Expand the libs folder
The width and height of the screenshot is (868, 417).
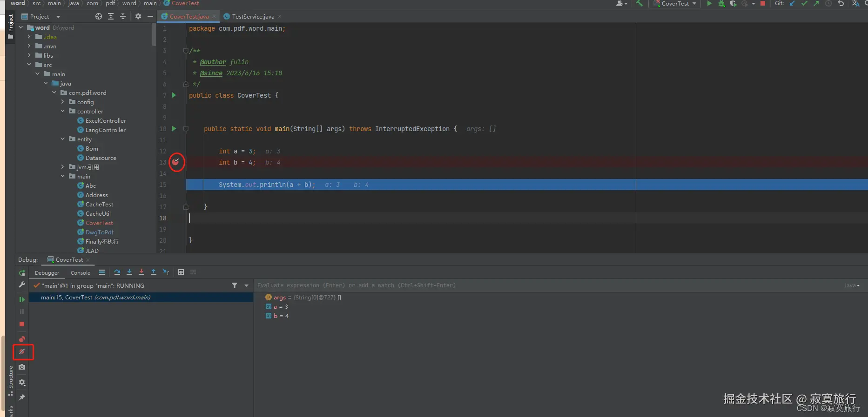[29, 55]
